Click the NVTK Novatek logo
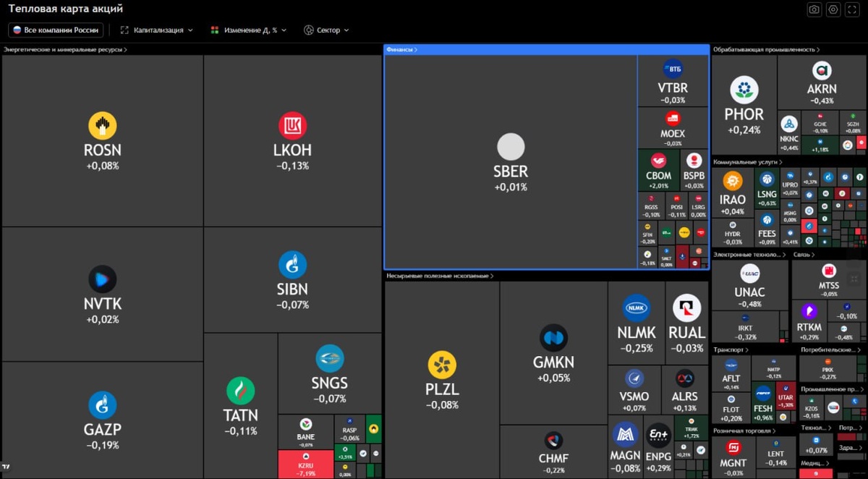 102,279
